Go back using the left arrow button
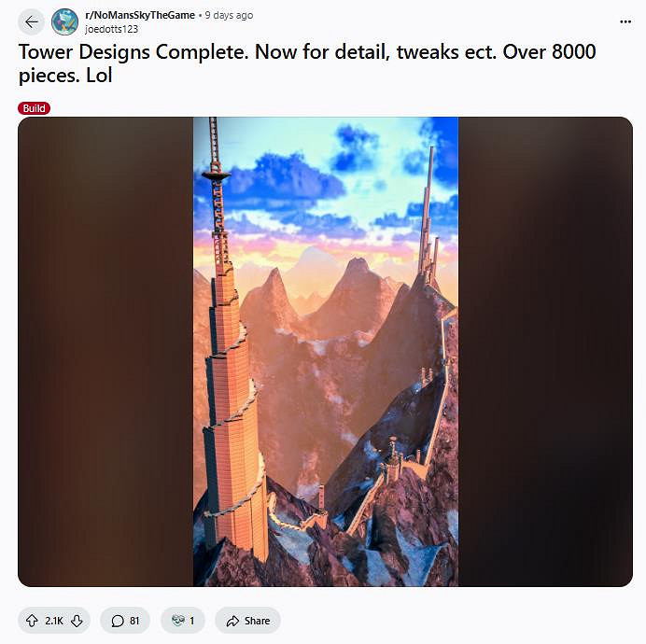Screen dimensions: 646x644 [32, 21]
